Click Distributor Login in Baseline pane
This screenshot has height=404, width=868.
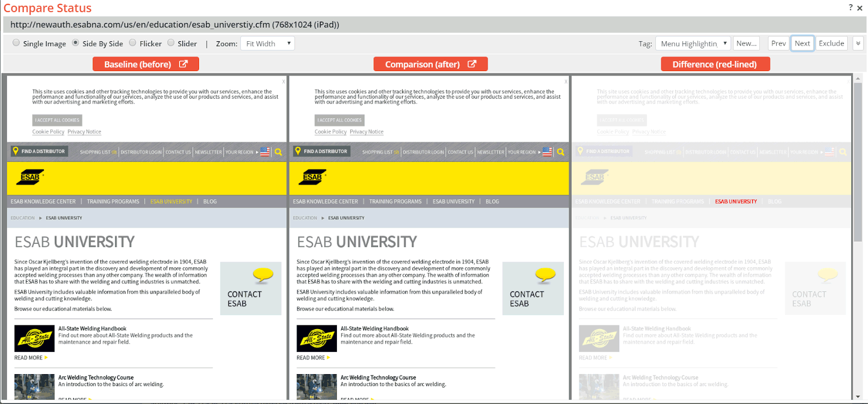141,152
